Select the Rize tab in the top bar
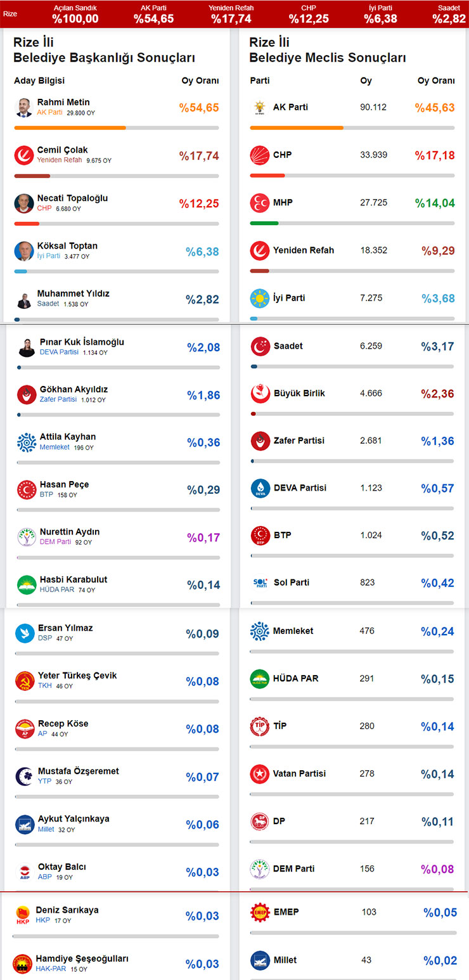This screenshot has width=469, height=980. tap(10, 13)
